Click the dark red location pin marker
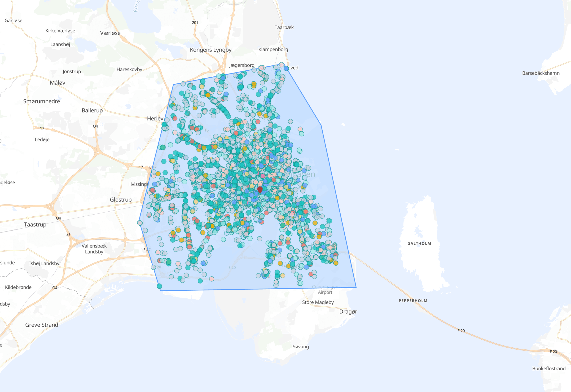 tap(260, 189)
